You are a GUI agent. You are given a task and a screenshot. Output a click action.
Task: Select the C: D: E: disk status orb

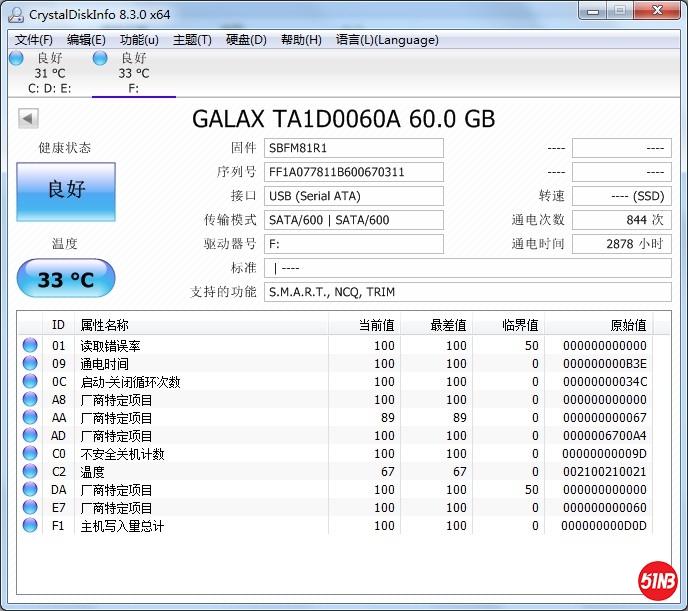tap(16, 59)
